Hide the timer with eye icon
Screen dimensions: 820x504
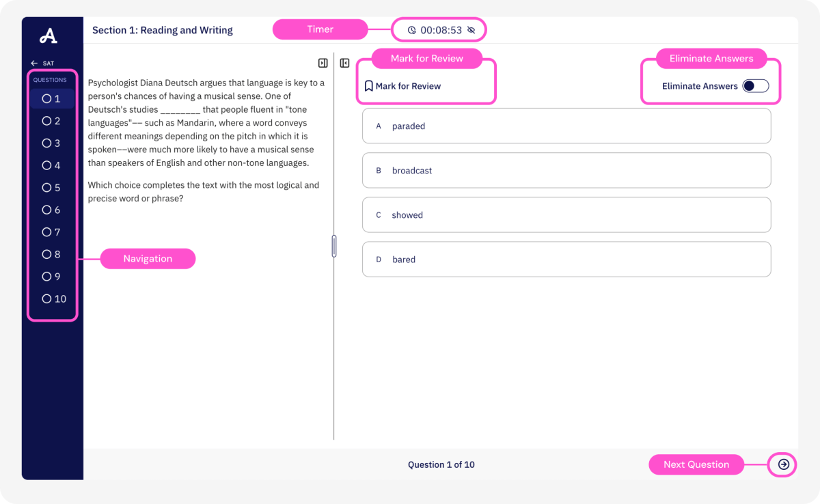pos(471,30)
